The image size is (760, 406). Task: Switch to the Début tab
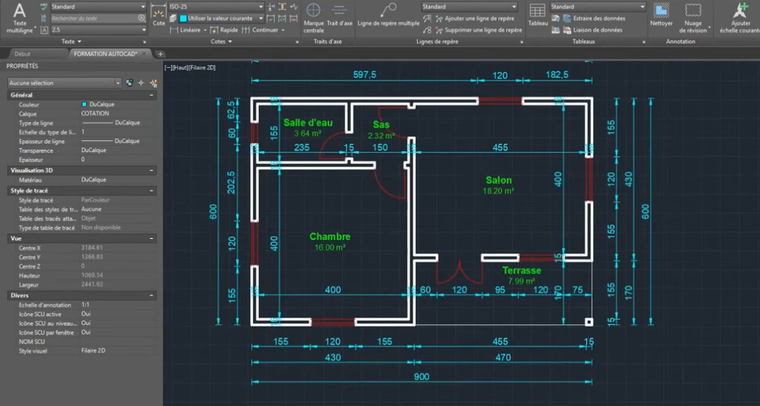pyautogui.click(x=23, y=53)
